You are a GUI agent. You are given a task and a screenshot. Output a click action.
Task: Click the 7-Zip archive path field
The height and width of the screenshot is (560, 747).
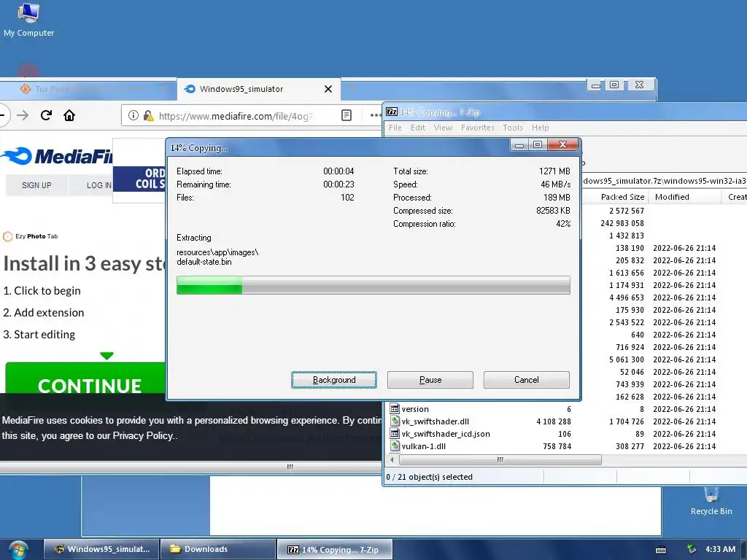coord(664,181)
